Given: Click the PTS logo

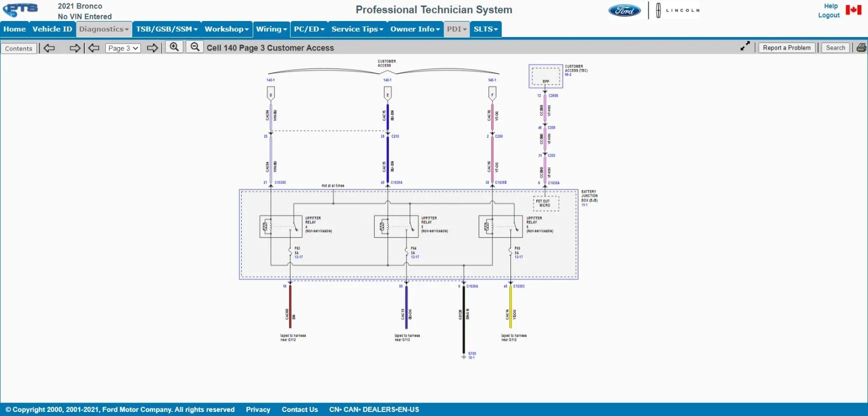Looking at the screenshot, I should tap(20, 10).
